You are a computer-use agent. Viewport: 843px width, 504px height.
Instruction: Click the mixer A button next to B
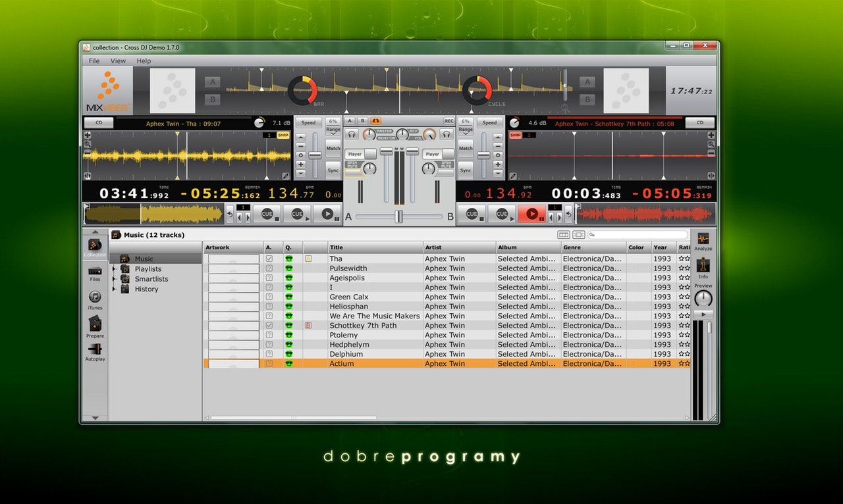point(350,121)
